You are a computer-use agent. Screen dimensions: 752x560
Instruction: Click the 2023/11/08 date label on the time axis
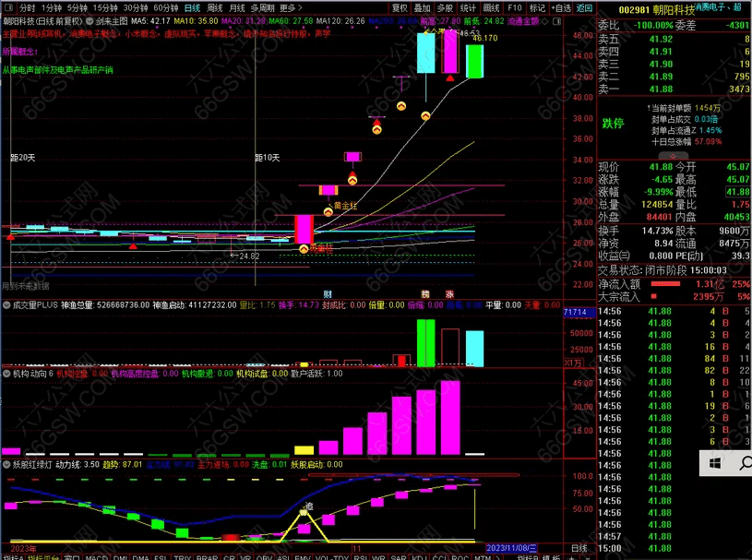point(511,547)
